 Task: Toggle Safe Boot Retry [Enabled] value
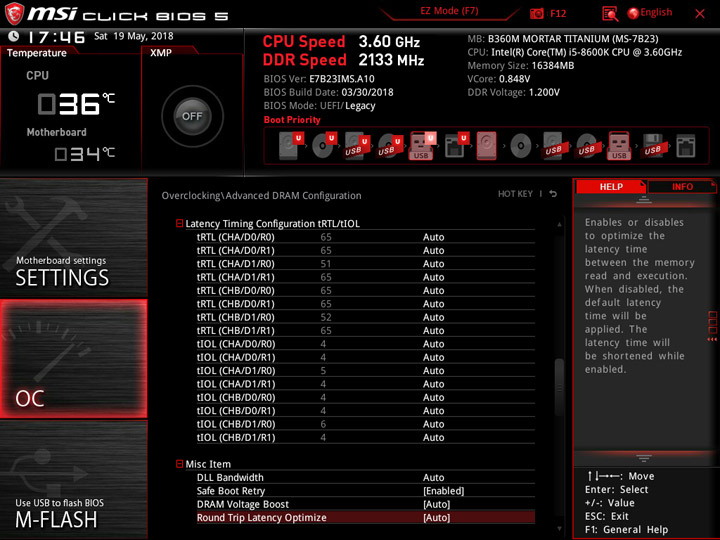click(444, 491)
